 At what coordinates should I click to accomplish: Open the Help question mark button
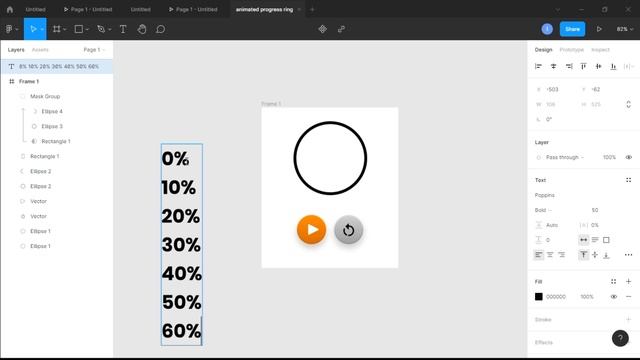point(620,338)
